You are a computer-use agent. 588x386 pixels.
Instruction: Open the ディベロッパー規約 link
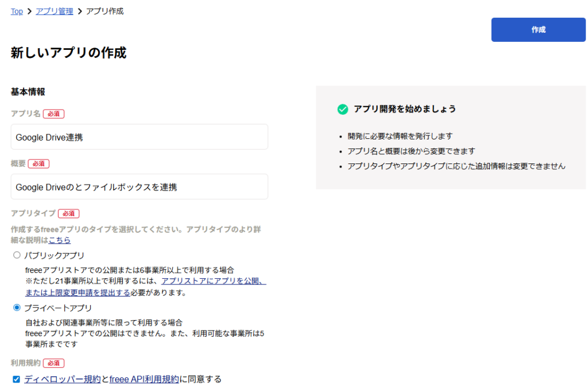[63, 379]
